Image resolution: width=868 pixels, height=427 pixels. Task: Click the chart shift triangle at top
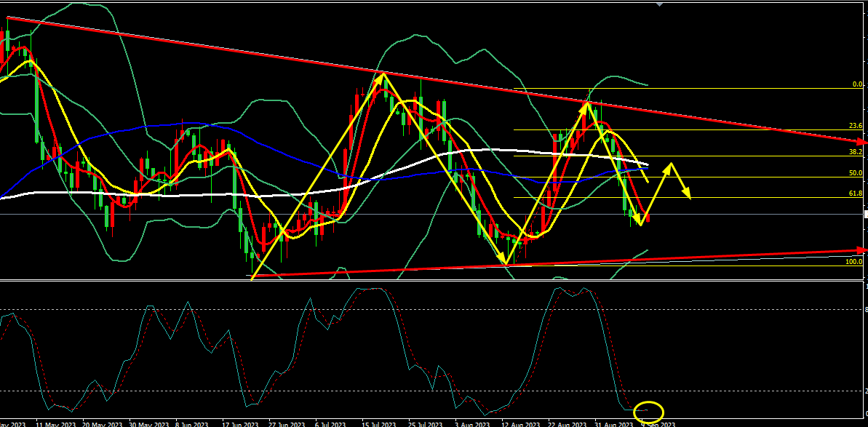pyautogui.click(x=659, y=4)
